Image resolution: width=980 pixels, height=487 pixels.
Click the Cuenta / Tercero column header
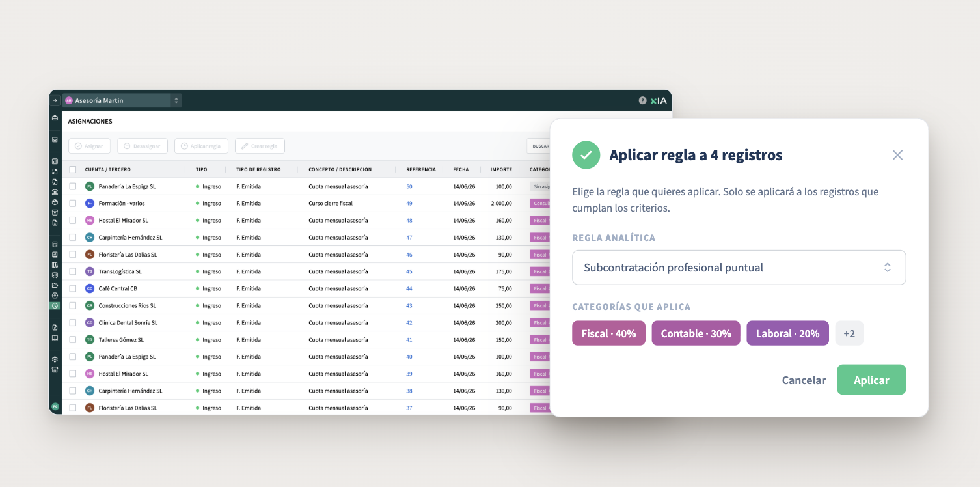pos(108,169)
